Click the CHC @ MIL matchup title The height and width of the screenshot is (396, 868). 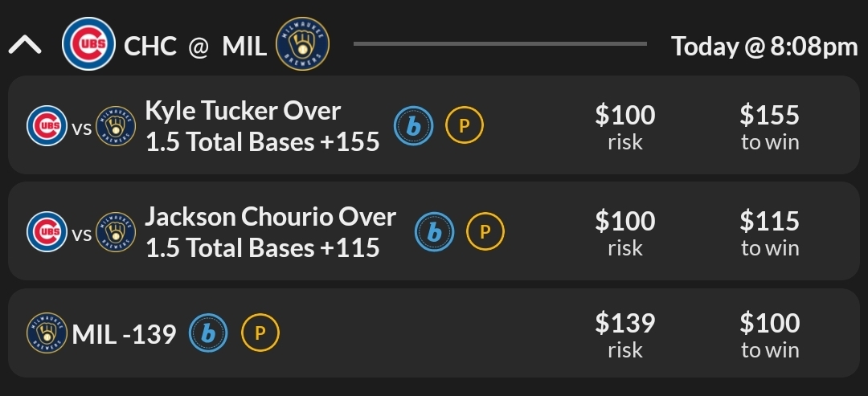(x=194, y=47)
